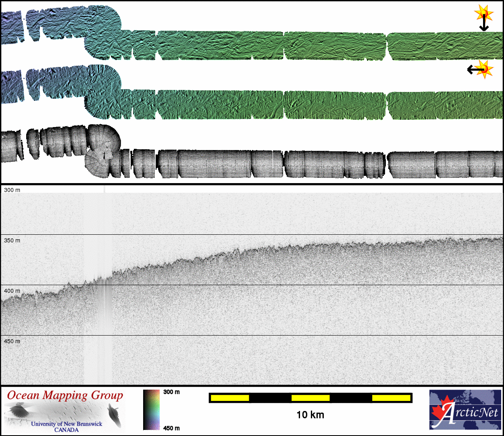This screenshot has width=504, height=436.
Task: Click the 450 m depth label on profile
Action: point(12,341)
